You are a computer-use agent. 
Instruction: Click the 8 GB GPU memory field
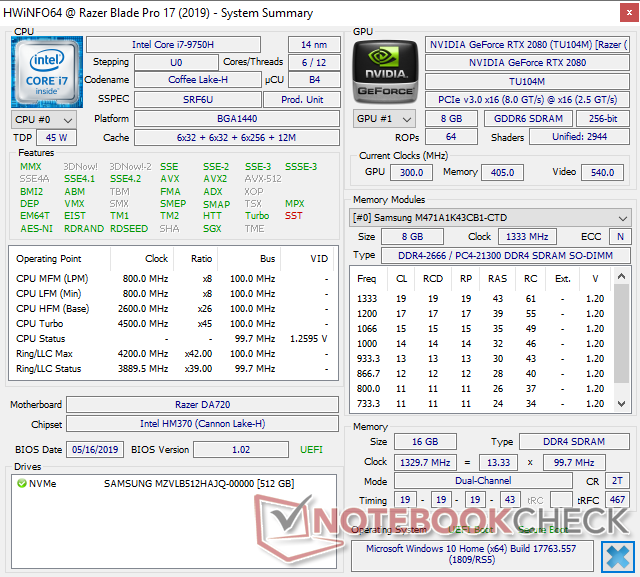(451, 119)
